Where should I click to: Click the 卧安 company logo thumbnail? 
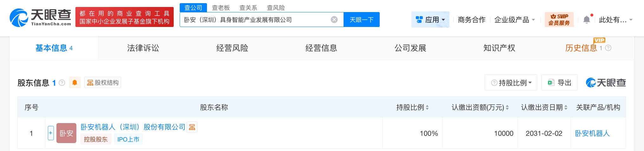[x=66, y=133]
